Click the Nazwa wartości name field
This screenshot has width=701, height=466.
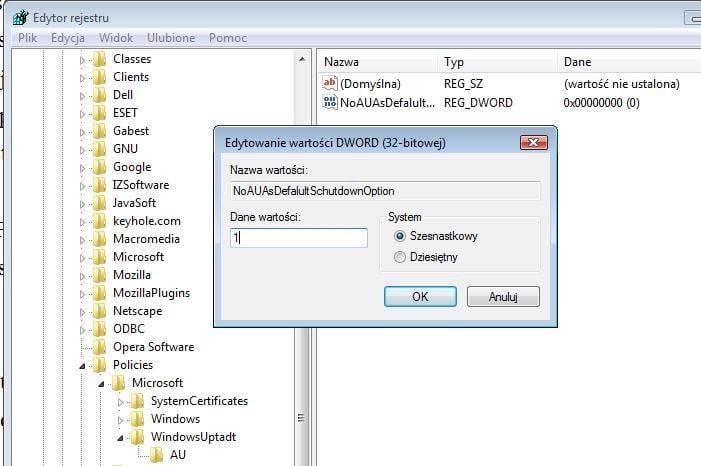tap(385, 191)
